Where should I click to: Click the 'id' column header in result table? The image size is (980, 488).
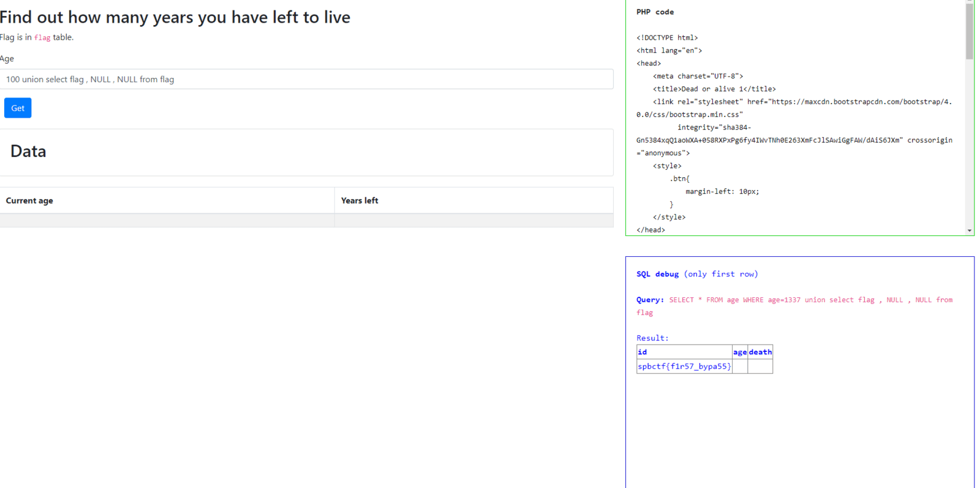pyautogui.click(x=684, y=352)
